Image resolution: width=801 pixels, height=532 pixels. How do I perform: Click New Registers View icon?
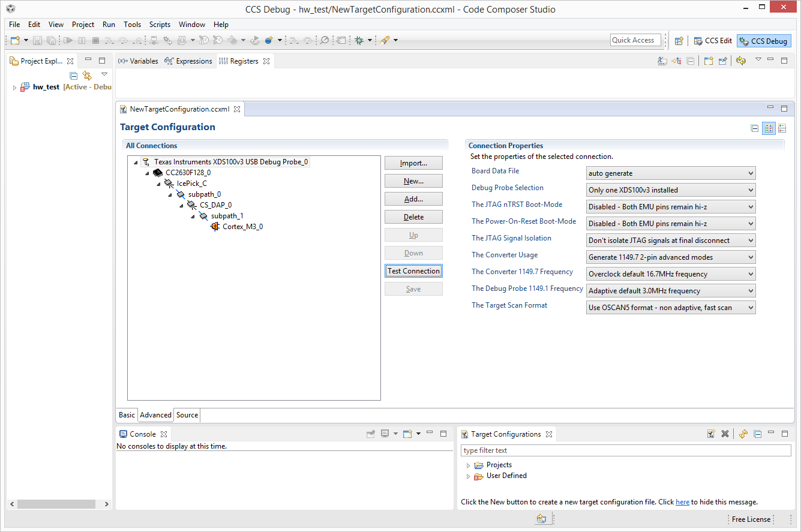pyautogui.click(x=708, y=61)
